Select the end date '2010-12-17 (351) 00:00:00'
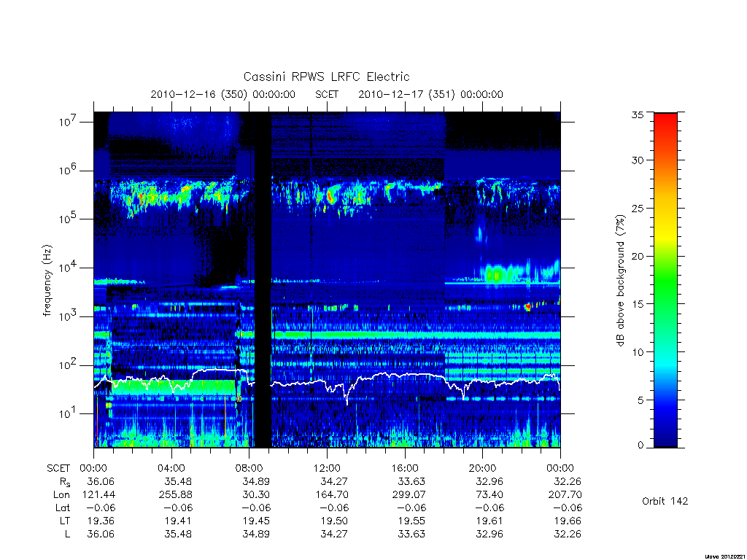The height and width of the screenshot is (560, 747). (x=430, y=94)
